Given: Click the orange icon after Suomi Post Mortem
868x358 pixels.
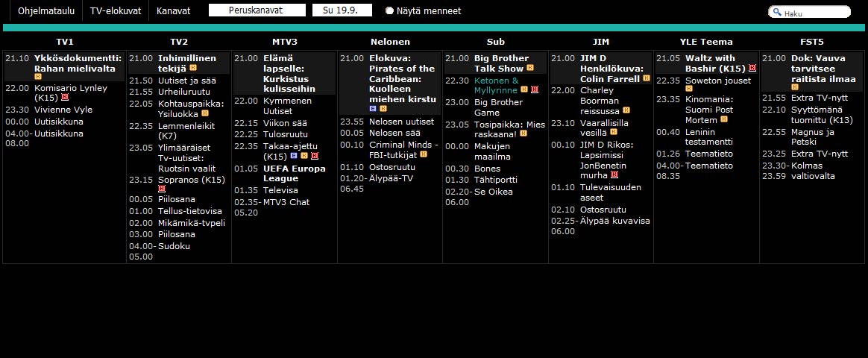Looking at the screenshot, I should click(723, 119).
